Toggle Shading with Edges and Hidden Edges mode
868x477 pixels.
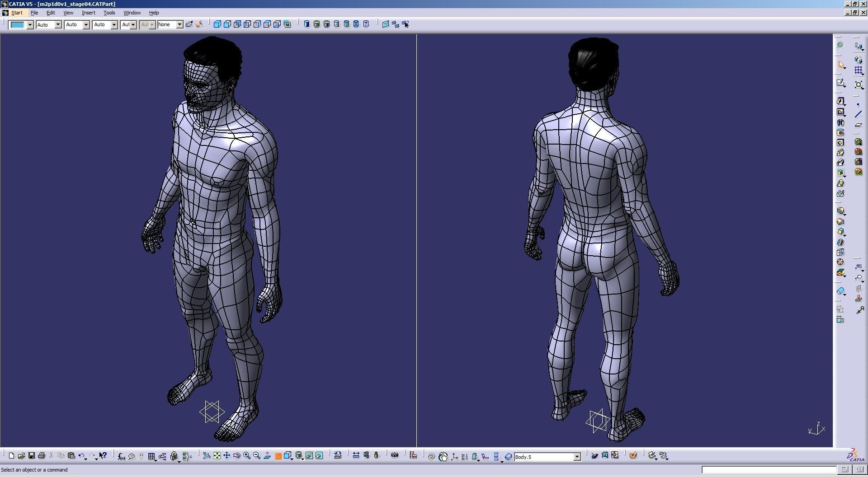[337, 24]
